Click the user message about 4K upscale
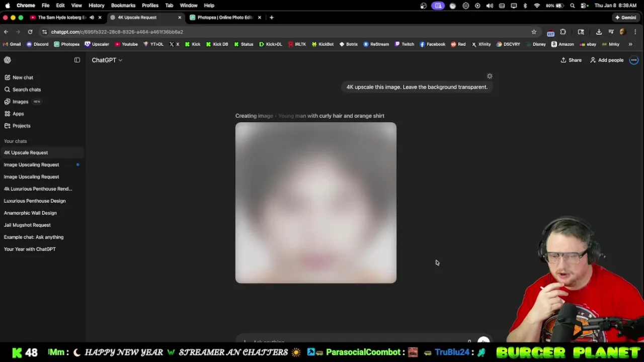 point(417,87)
